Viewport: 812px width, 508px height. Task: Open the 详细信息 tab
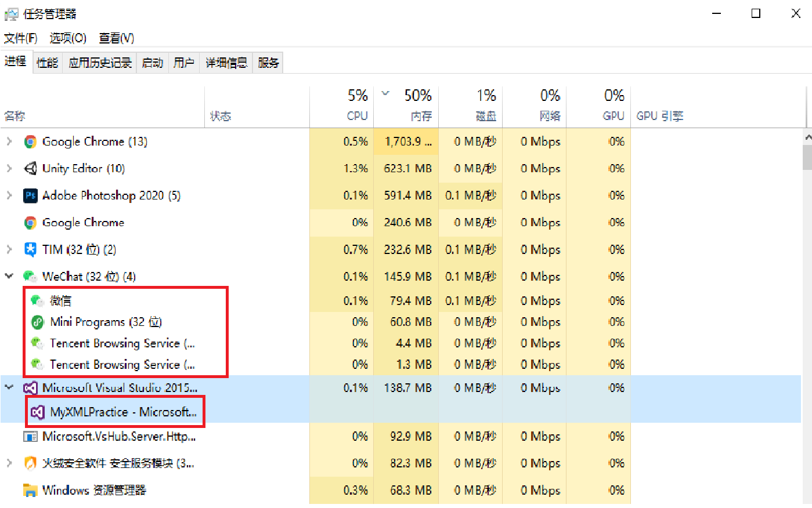226,63
